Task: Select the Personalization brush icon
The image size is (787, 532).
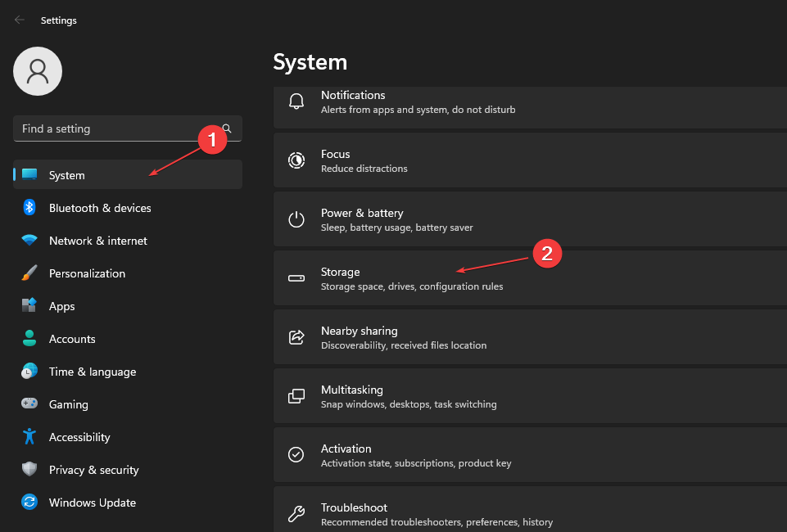Action: pyautogui.click(x=29, y=273)
